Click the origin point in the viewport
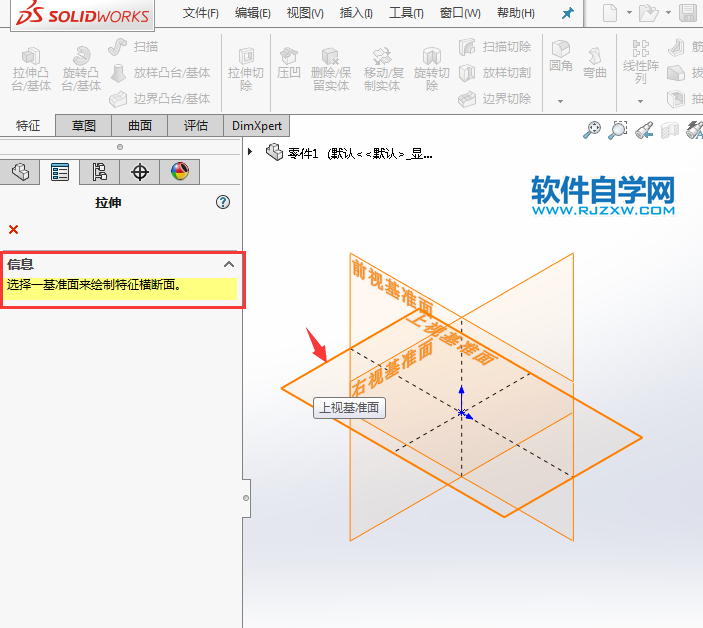Image resolution: width=703 pixels, height=628 pixels. point(461,412)
